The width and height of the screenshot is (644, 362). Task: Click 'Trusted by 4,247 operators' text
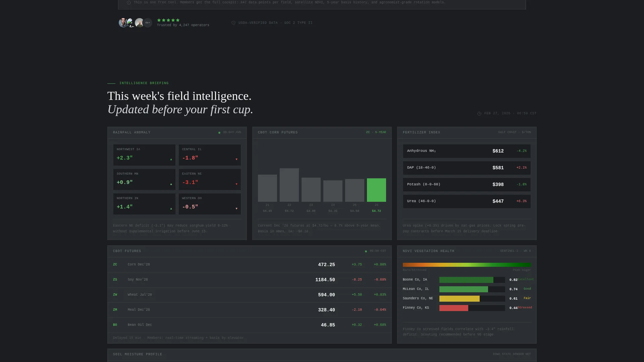tap(183, 25)
